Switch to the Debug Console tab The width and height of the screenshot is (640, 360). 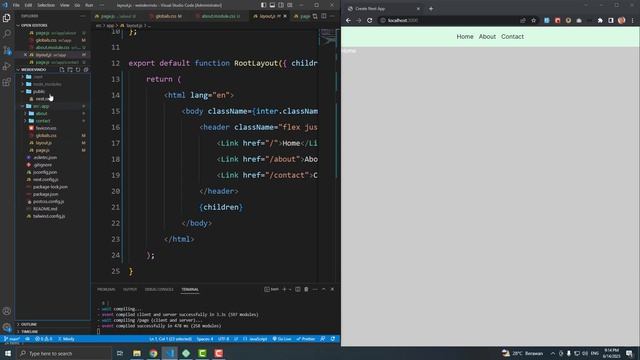(159, 289)
